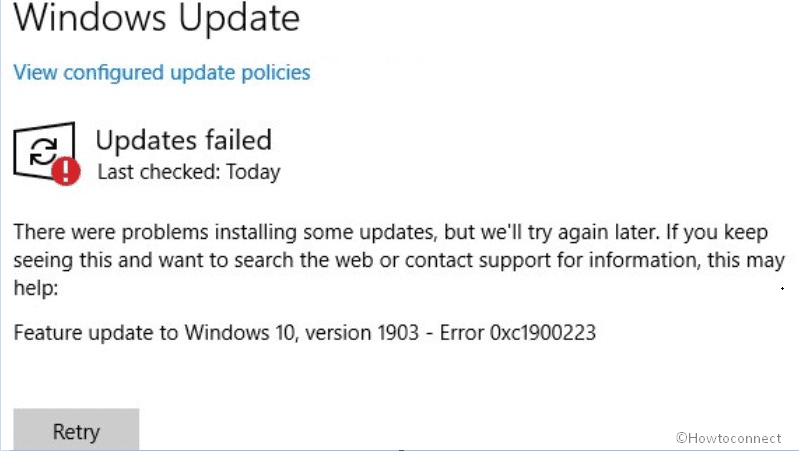Screen dimensions: 799x451
Task: Open the View configured update policies link
Action: 161,72
